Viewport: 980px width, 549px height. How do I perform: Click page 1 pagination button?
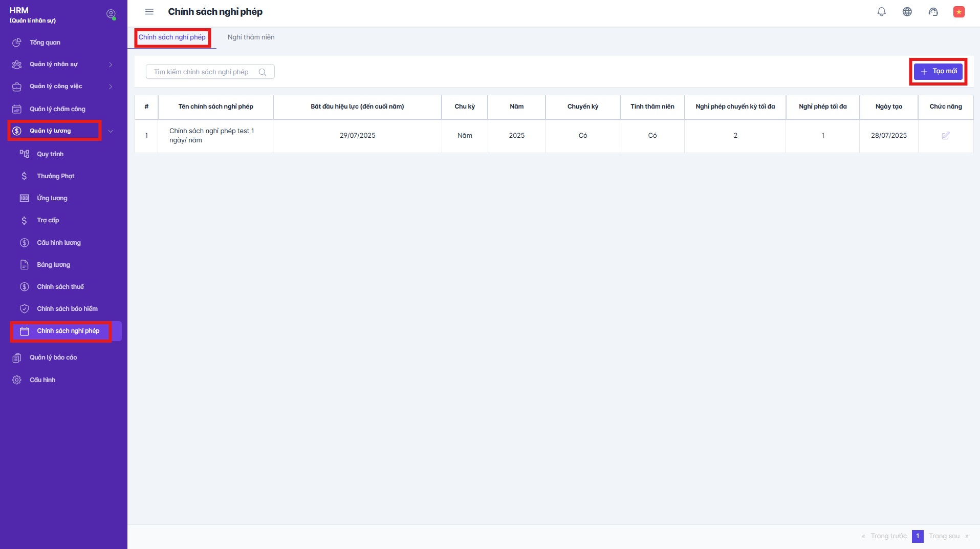pyautogui.click(x=918, y=536)
